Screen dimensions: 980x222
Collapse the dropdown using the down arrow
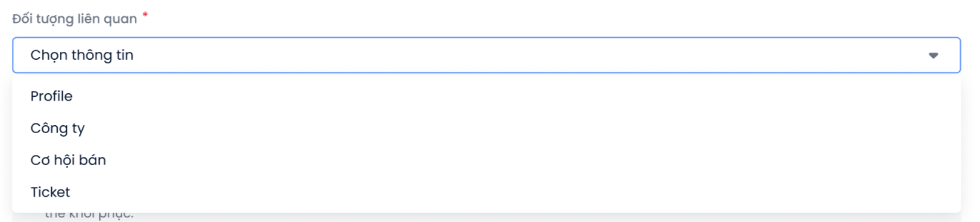tap(933, 55)
